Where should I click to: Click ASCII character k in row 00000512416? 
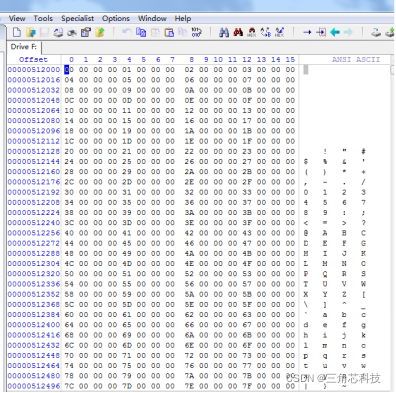tap(363, 335)
